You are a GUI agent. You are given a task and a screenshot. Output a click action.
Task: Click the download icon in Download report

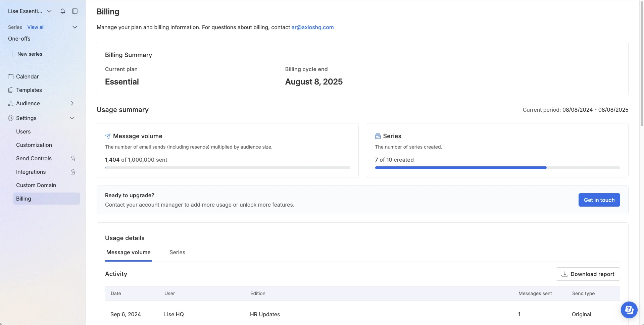click(x=565, y=274)
